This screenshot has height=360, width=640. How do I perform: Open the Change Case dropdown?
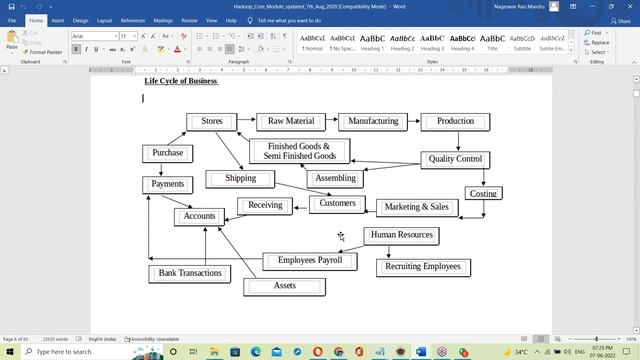click(167, 36)
